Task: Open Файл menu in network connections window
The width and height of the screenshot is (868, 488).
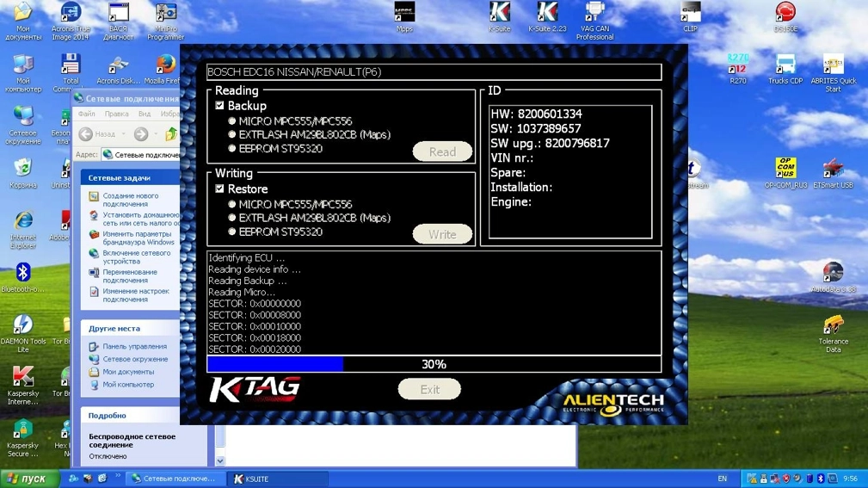Action: (86, 114)
